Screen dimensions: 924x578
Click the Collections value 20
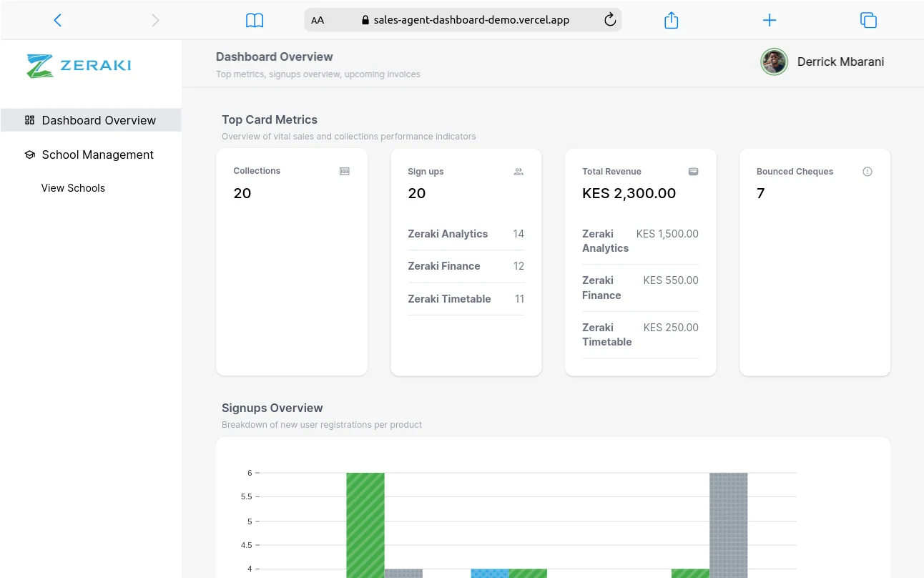[242, 193]
